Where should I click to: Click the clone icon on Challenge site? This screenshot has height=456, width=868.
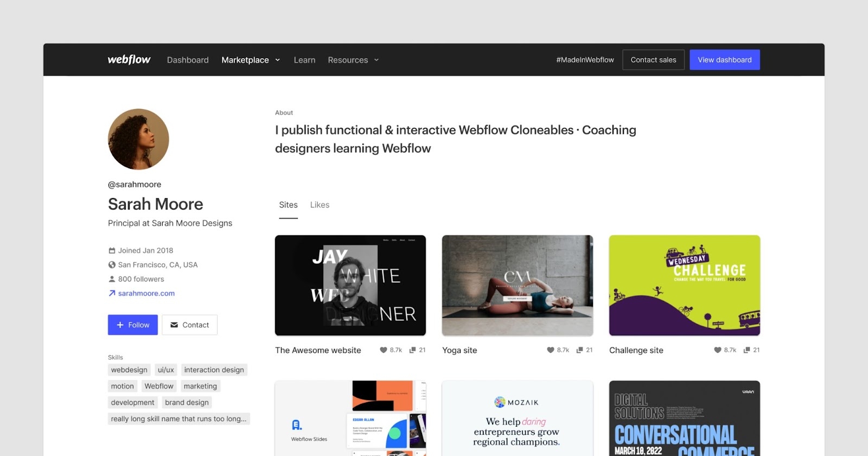(747, 350)
